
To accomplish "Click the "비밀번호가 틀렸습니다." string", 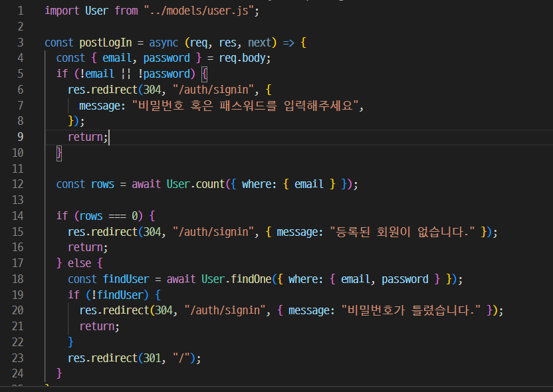I will pos(411,310).
